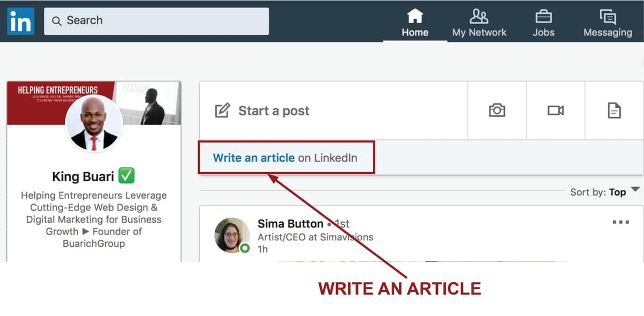Click the document icon to share a document
Image resolution: width=644 pixels, height=316 pixels.
pyautogui.click(x=614, y=111)
